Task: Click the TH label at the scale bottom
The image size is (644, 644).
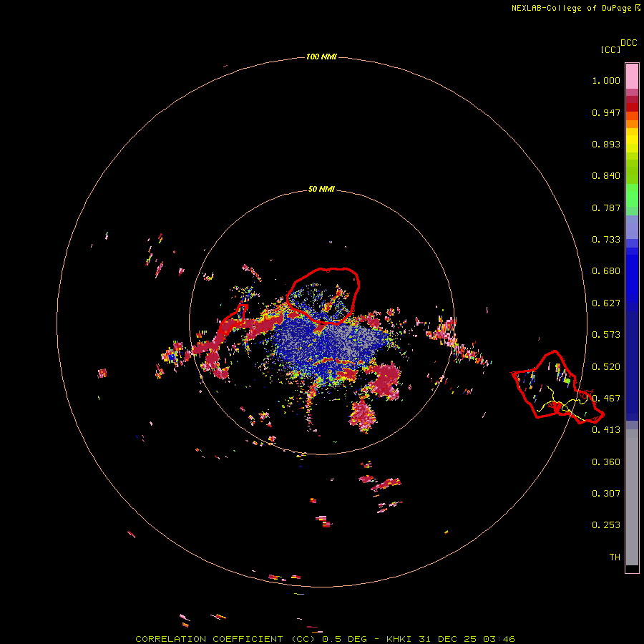Action: pos(615,557)
